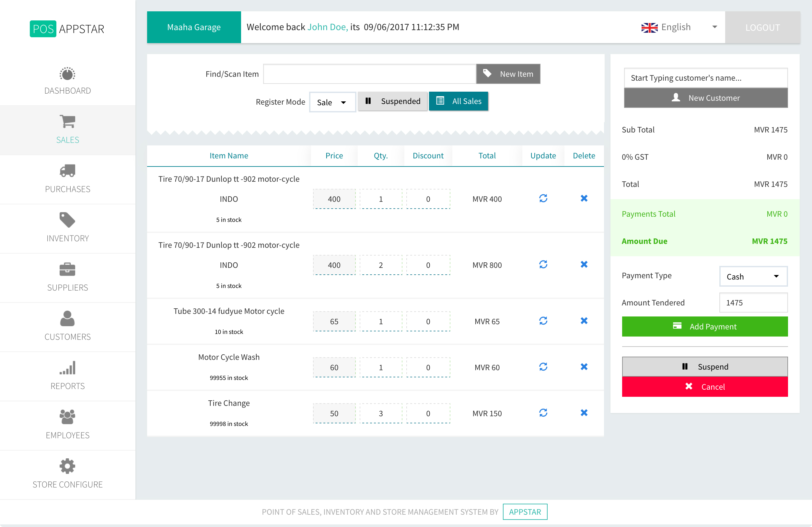
Task: Follow the APPSTAR footer link
Action: [525, 512]
